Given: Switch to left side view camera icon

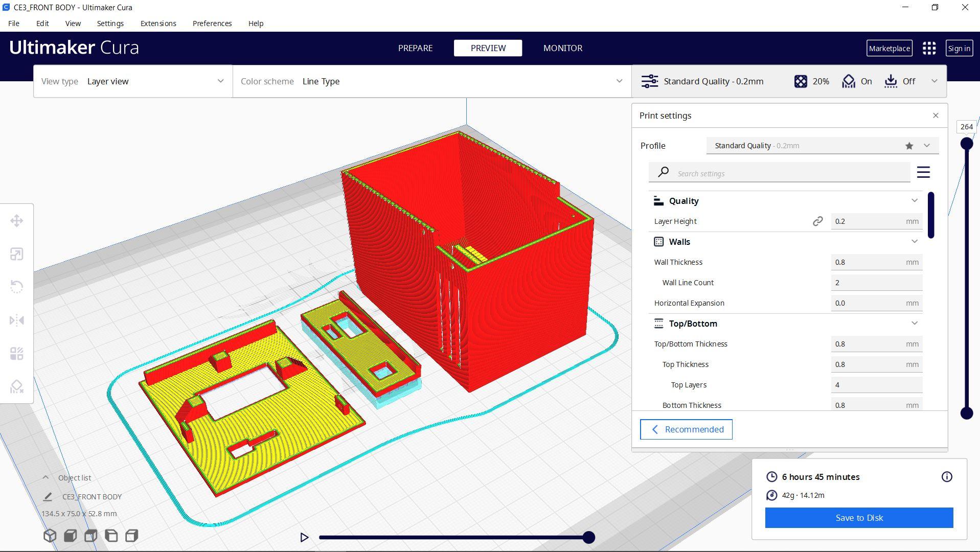Looking at the screenshot, I should pyautogui.click(x=111, y=536).
